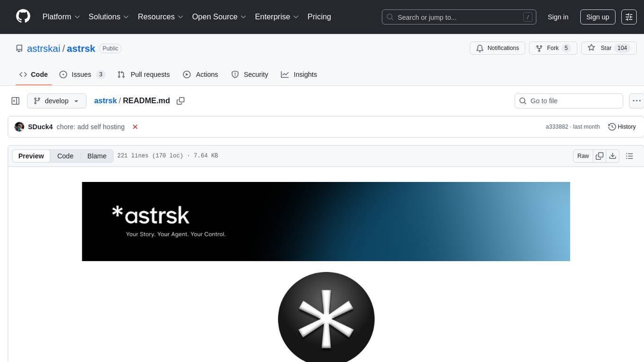Focus the Search or jump to field
This screenshot has height=362, width=644.
(459, 17)
